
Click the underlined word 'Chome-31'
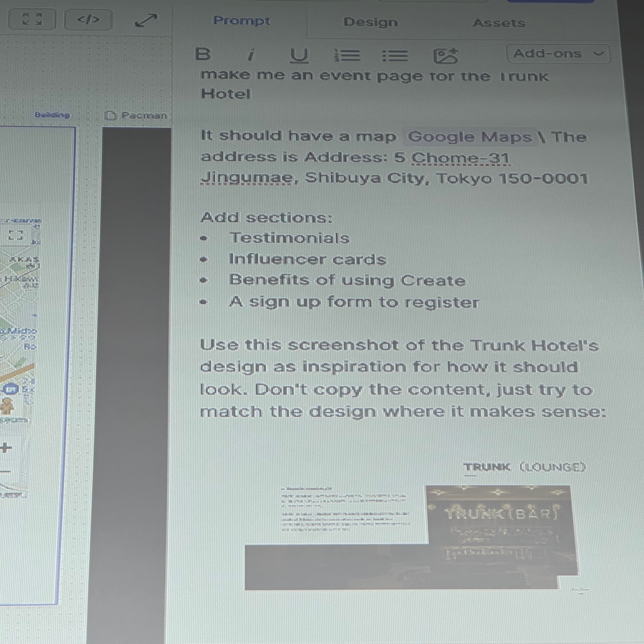point(461,158)
